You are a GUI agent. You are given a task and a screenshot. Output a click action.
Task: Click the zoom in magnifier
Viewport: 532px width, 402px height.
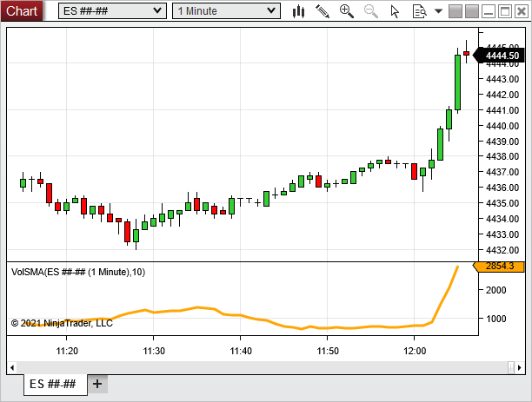pyautogui.click(x=347, y=11)
